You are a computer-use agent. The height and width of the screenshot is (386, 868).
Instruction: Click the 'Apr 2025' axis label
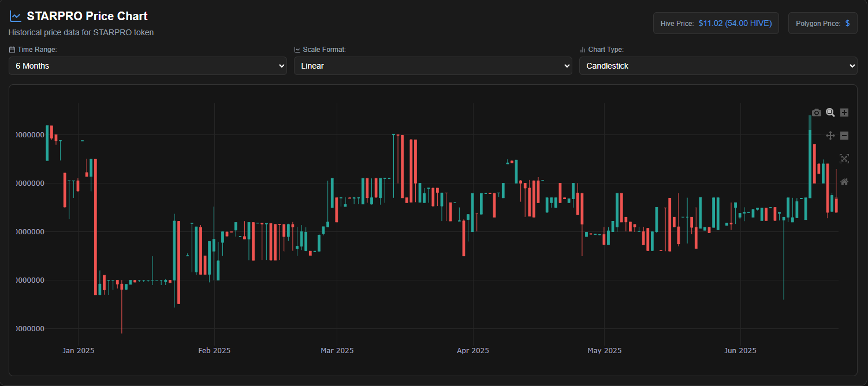pyautogui.click(x=473, y=351)
